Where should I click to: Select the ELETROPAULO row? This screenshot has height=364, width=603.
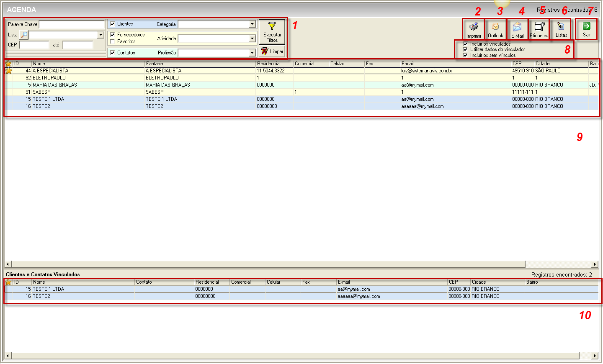(x=301, y=78)
